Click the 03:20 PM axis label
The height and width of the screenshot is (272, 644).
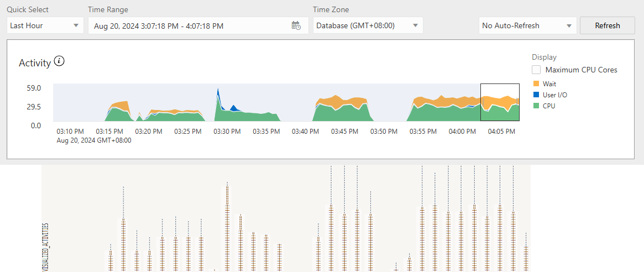pos(149,132)
